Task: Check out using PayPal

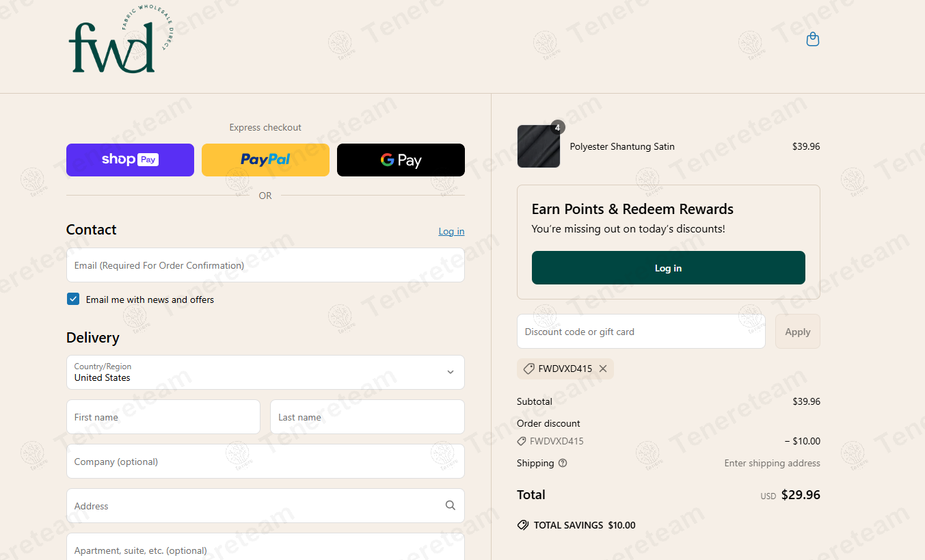Action: [x=265, y=160]
